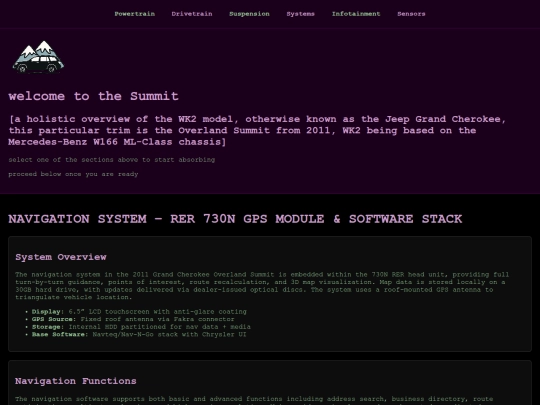This screenshot has width=540, height=405.
Task: Click the Base Software Navteq bullet
Action: tap(139, 334)
